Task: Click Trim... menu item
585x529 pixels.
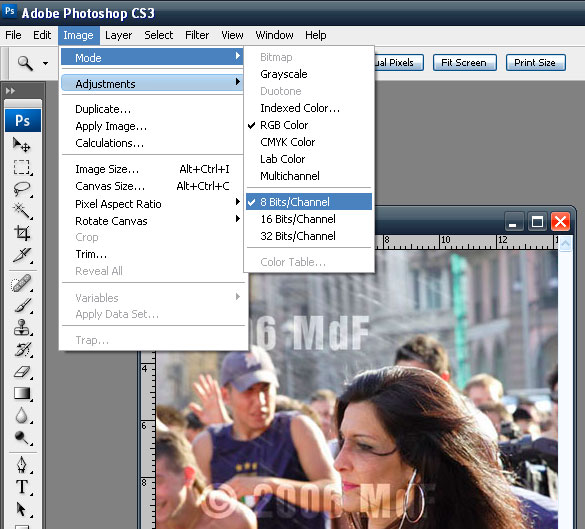Action: pyautogui.click(x=153, y=254)
